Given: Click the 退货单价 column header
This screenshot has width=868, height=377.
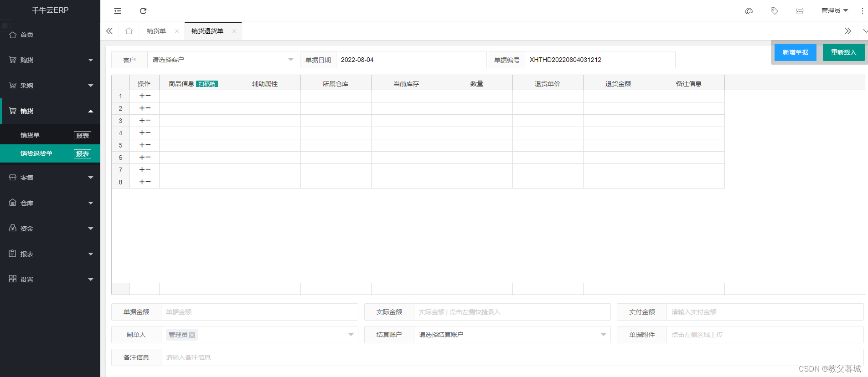Looking at the screenshot, I should point(548,84).
